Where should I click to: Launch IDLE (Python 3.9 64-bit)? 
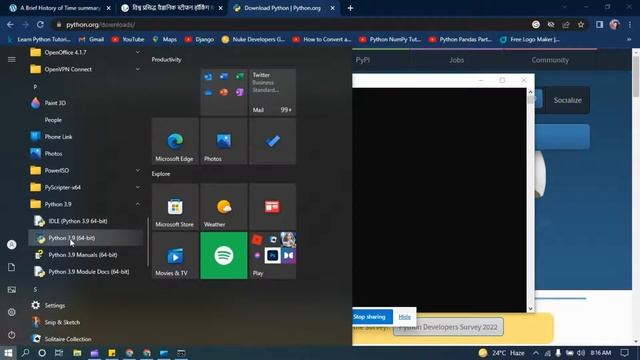tap(85, 221)
